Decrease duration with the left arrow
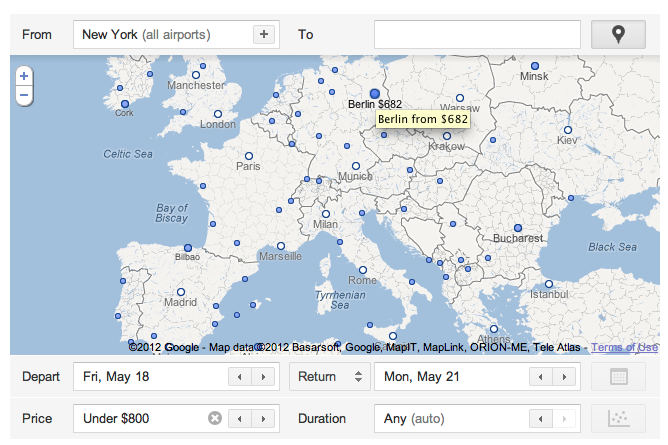Image resolution: width=668 pixels, height=445 pixels. tap(541, 419)
